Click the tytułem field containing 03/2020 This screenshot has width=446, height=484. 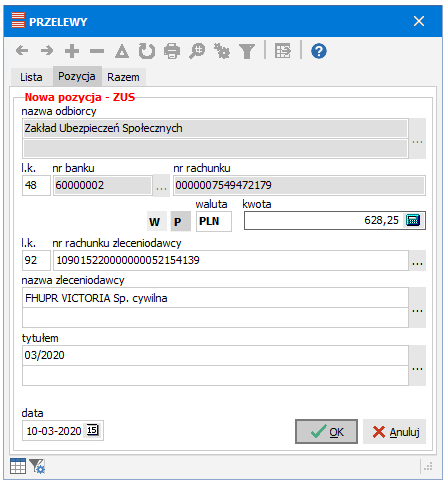pos(215,355)
